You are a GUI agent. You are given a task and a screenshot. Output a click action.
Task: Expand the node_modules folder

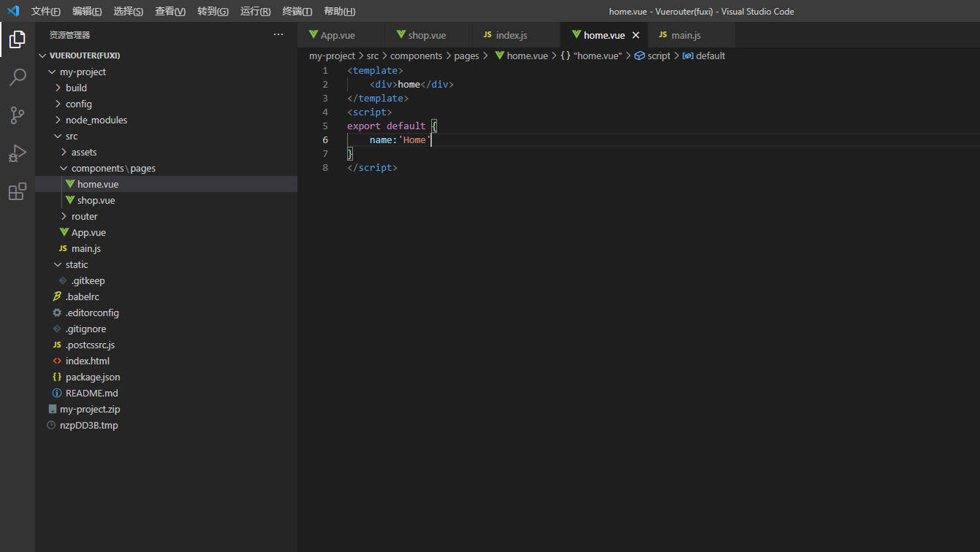(58, 120)
